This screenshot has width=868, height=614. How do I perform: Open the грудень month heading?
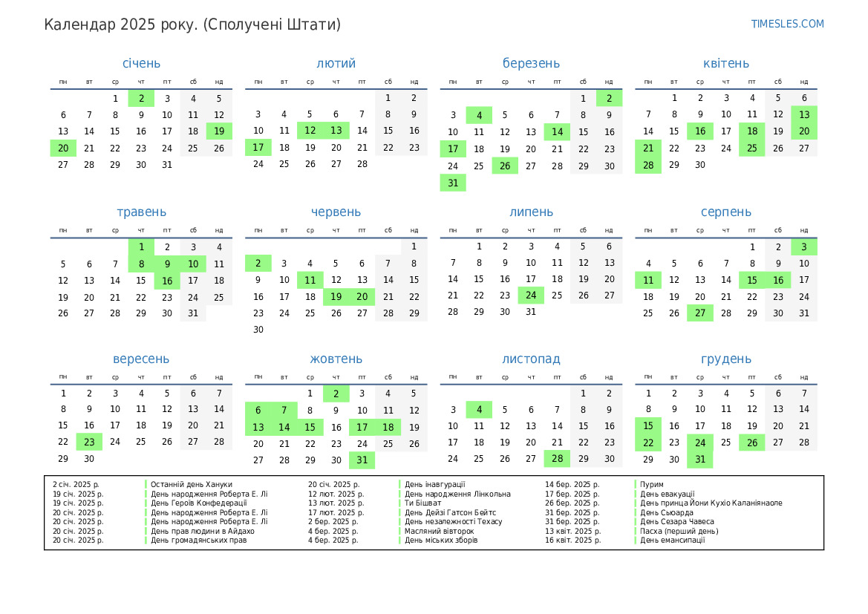725,359
